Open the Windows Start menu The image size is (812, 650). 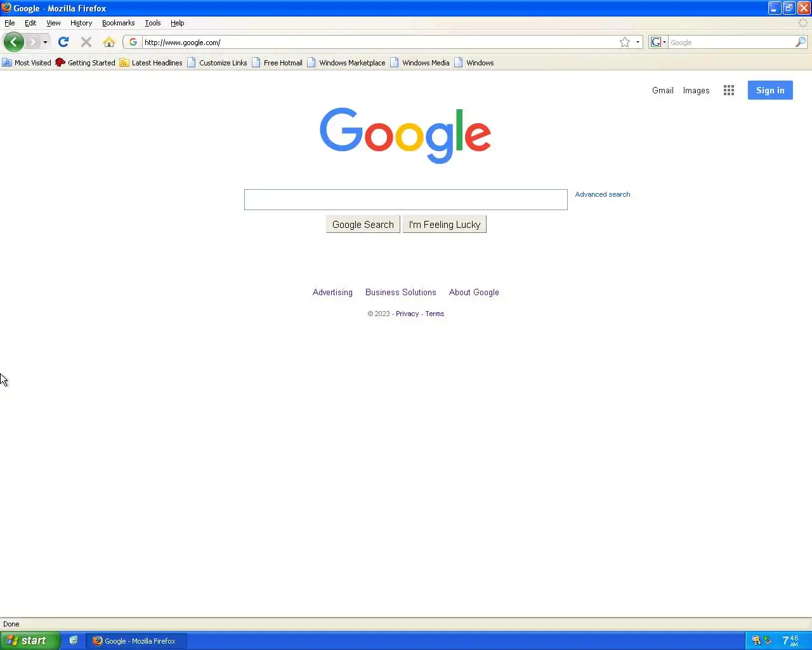point(30,640)
